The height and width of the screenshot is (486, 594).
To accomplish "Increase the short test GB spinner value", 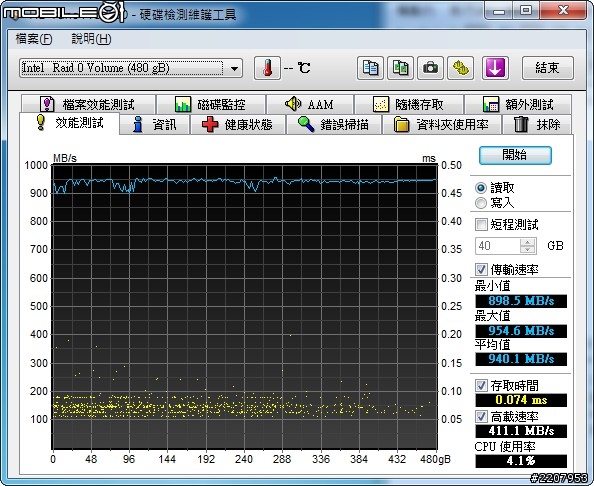I will tap(527, 242).
